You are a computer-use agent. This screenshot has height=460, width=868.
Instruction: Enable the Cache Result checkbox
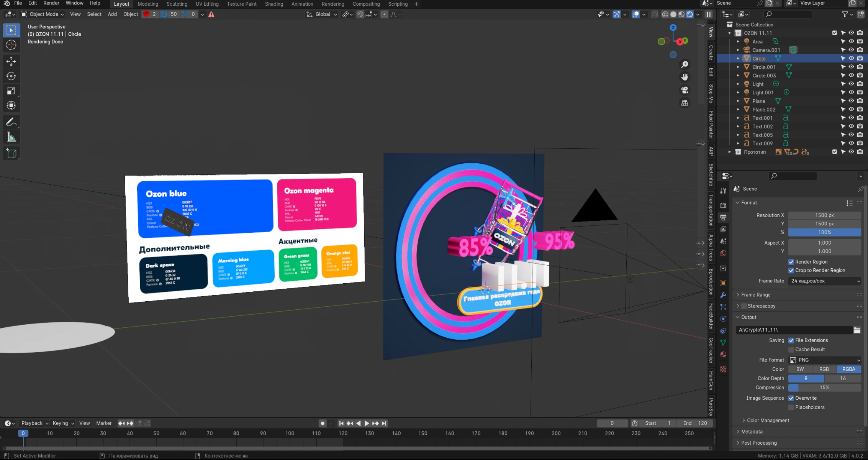coord(791,350)
